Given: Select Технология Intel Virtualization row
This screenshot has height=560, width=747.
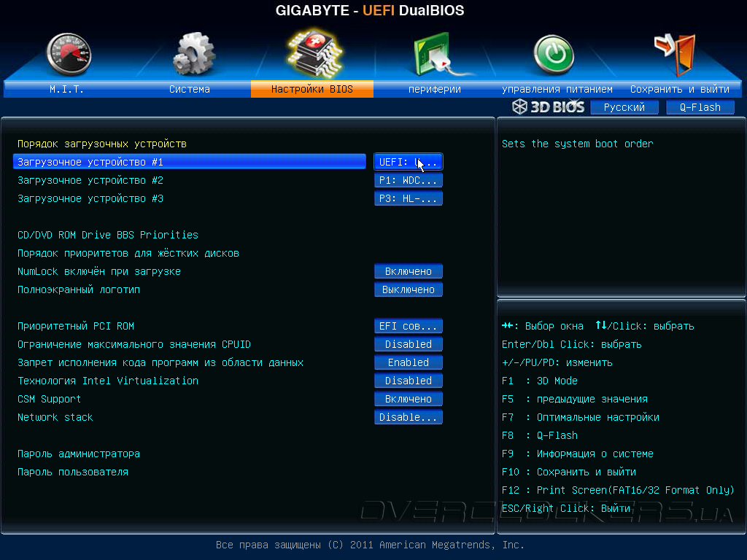Looking at the screenshot, I should pos(108,381).
